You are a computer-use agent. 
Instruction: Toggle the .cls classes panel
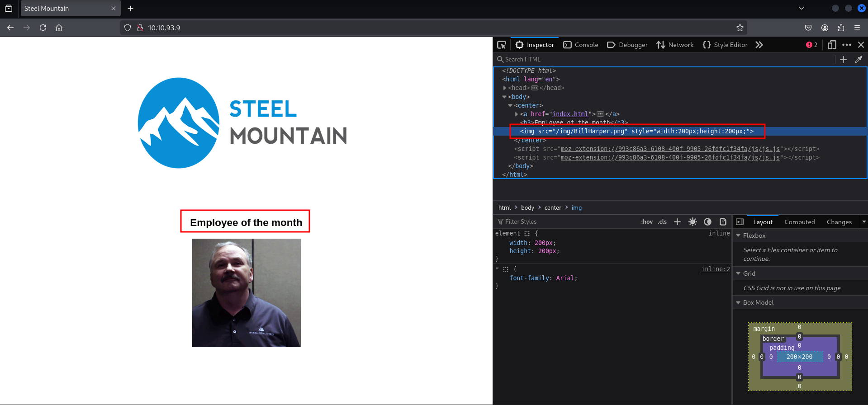(662, 221)
